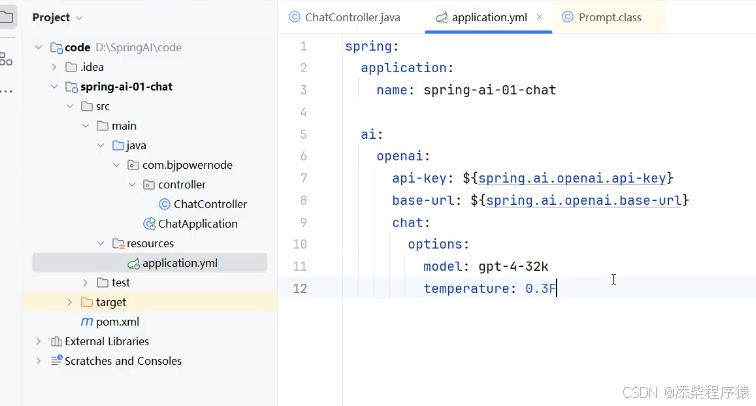Switch to the application.yml editor tab
The image size is (756, 406).
tap(488, 17)
